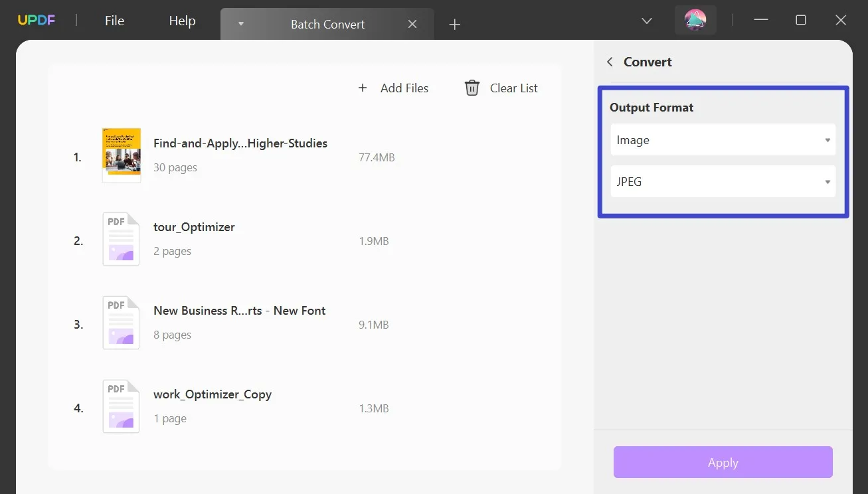Click the UPDF logo

(x=36, y=20)
